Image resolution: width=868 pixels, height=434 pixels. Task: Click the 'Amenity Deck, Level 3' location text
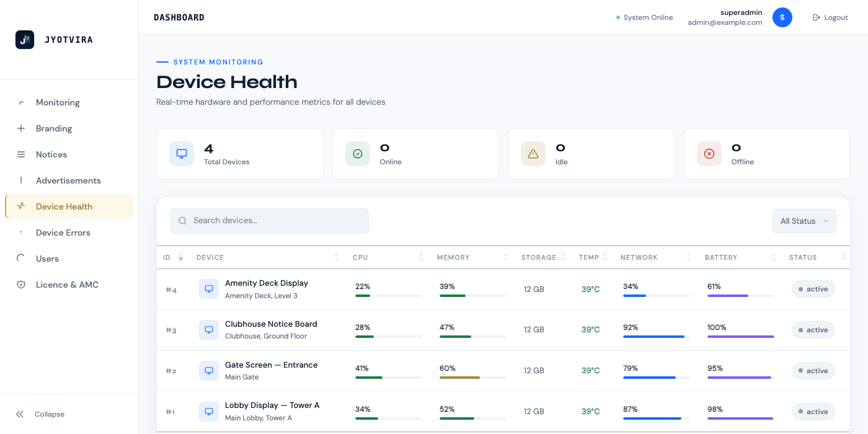pyautogui.click(x=261, y=296)
